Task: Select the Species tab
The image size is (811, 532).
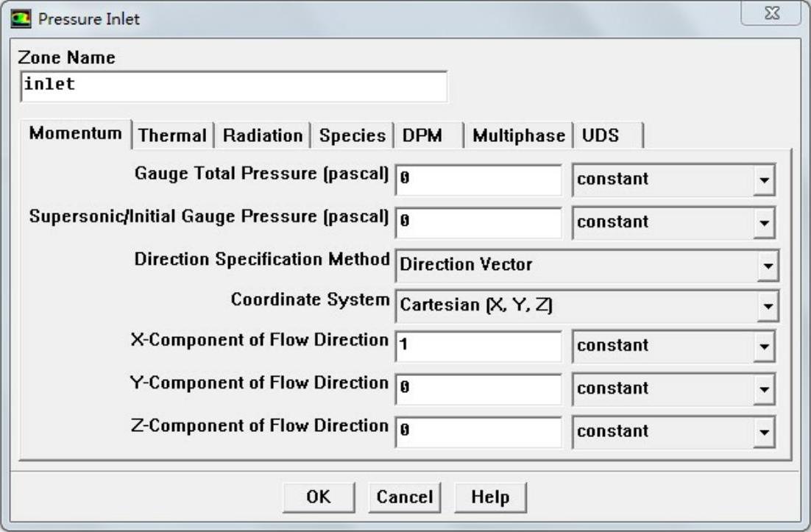Action: coord(353,135)
